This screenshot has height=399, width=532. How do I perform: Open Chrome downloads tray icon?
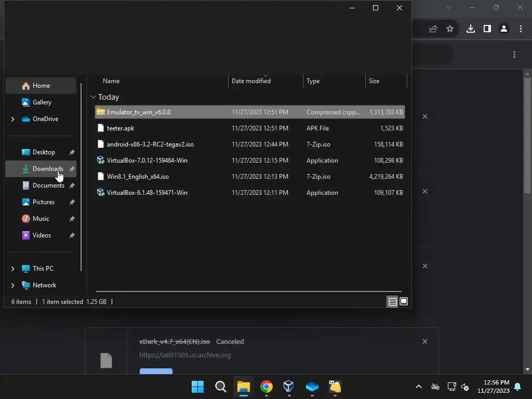(471, 29)
